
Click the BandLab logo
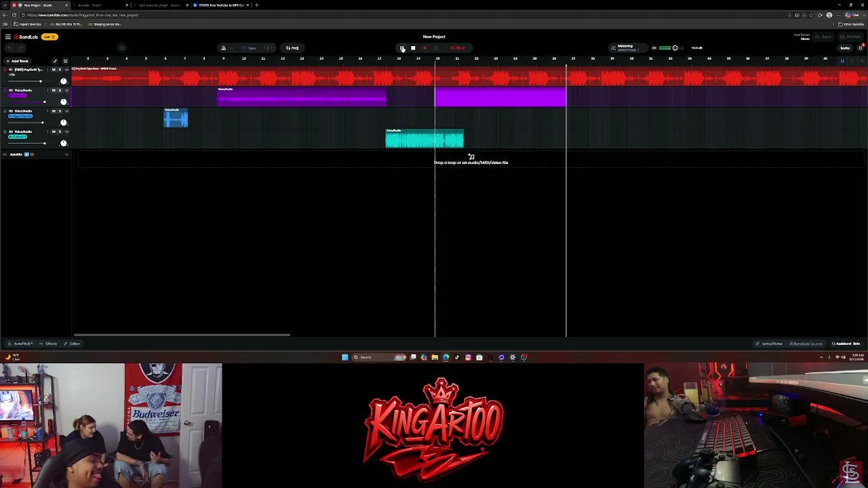(26, 37)
